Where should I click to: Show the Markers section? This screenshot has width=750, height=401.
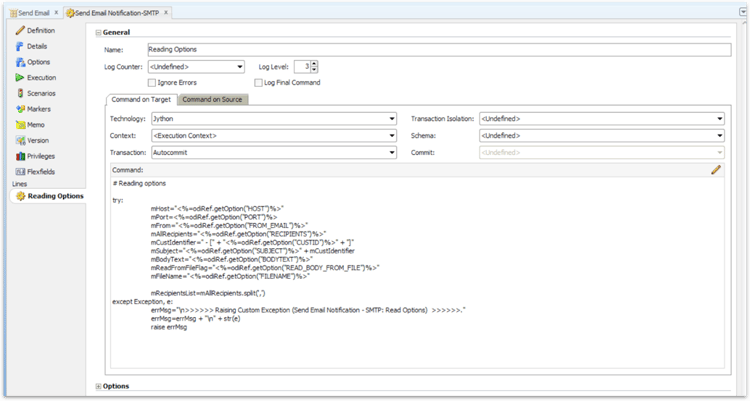(40, 109)
